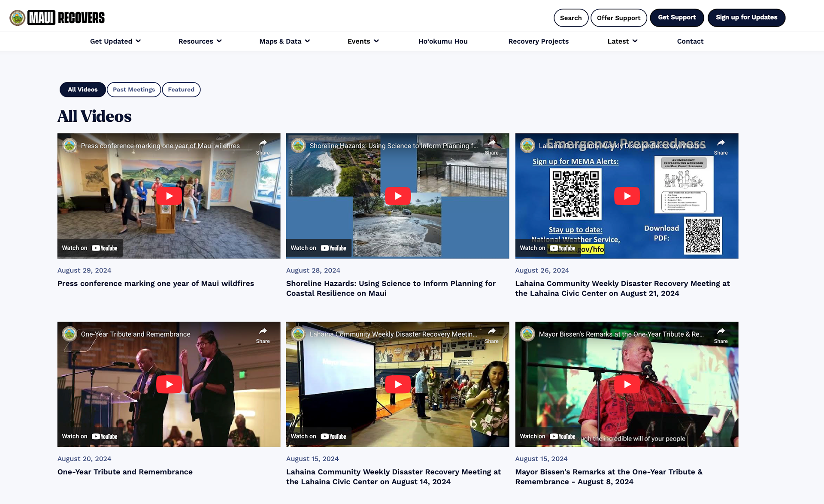The image size is (824, 504).
Task: Play the One-Year Tribute and Remembrance video
Action: (x=169, y=384)
